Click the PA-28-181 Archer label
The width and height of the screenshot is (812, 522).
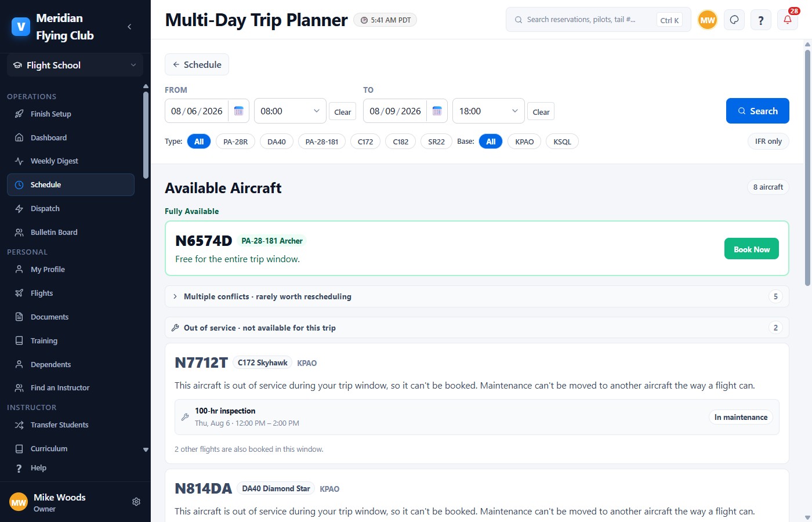(272, 241)
